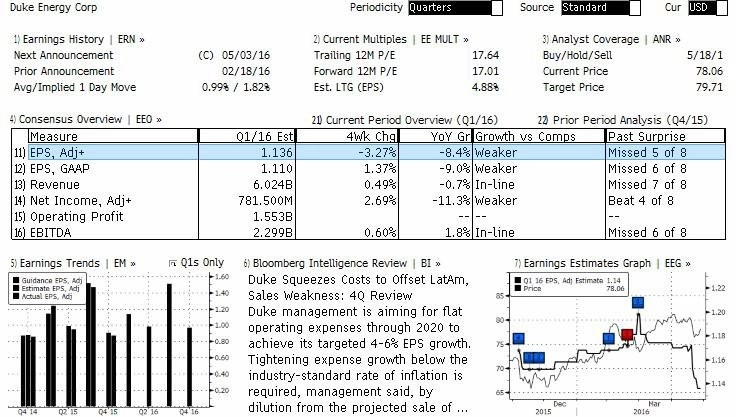Click Beat 4 of 8 surprise cell
This screenshot has height=417, width=736.
641,201
